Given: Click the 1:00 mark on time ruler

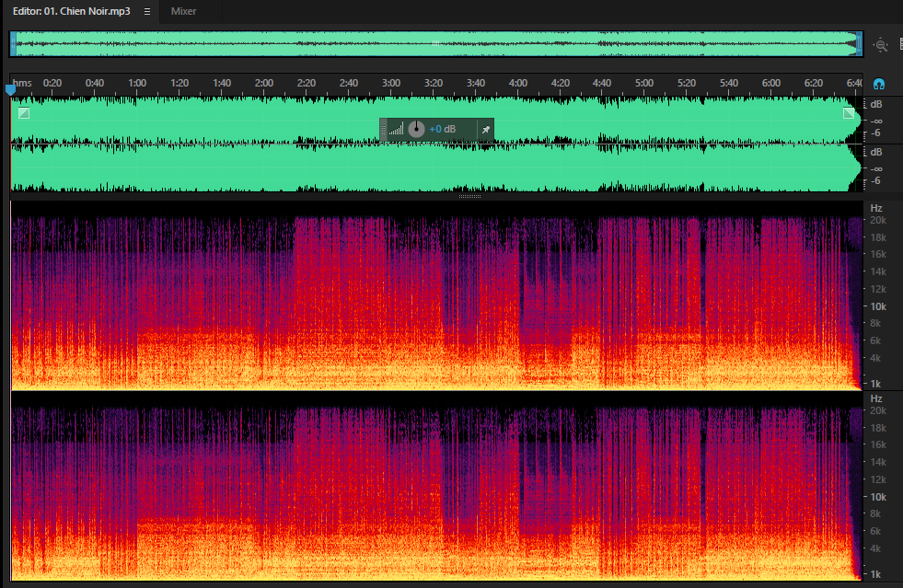Looking at the screenshot, I should coord(137,83).
